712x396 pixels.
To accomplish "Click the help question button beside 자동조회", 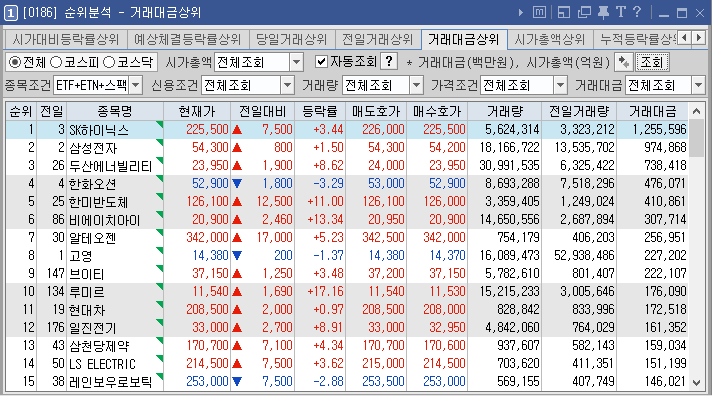I will click(x=389, y=62).
